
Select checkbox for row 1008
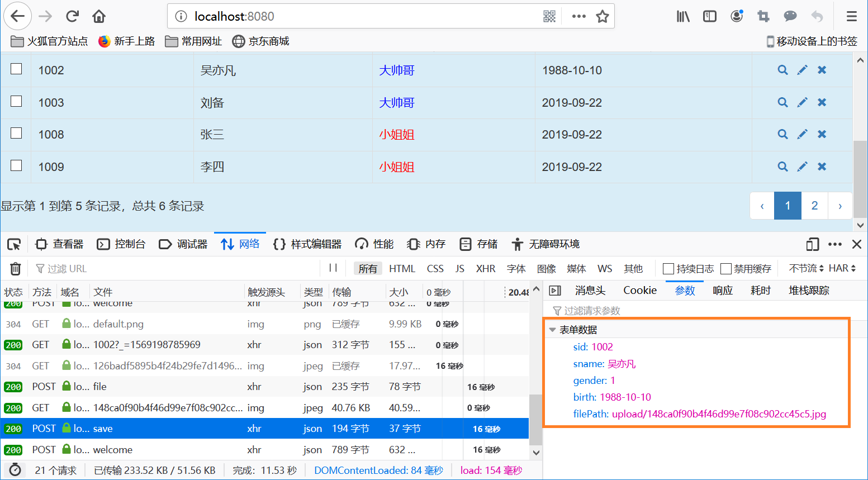(16, 133)
